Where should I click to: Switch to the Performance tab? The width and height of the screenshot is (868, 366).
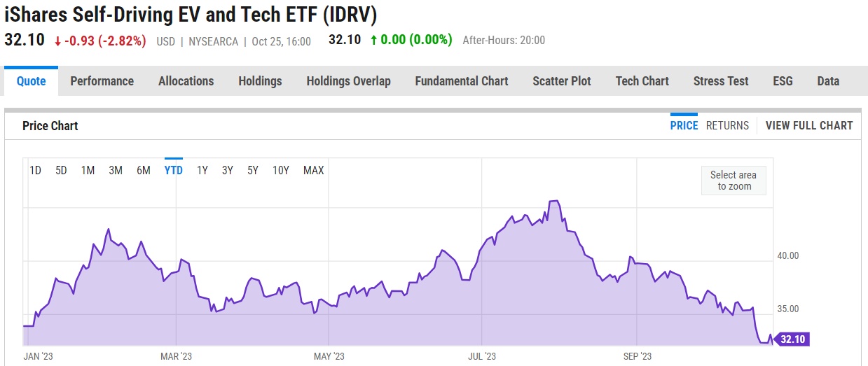click(x=102, y=81)
